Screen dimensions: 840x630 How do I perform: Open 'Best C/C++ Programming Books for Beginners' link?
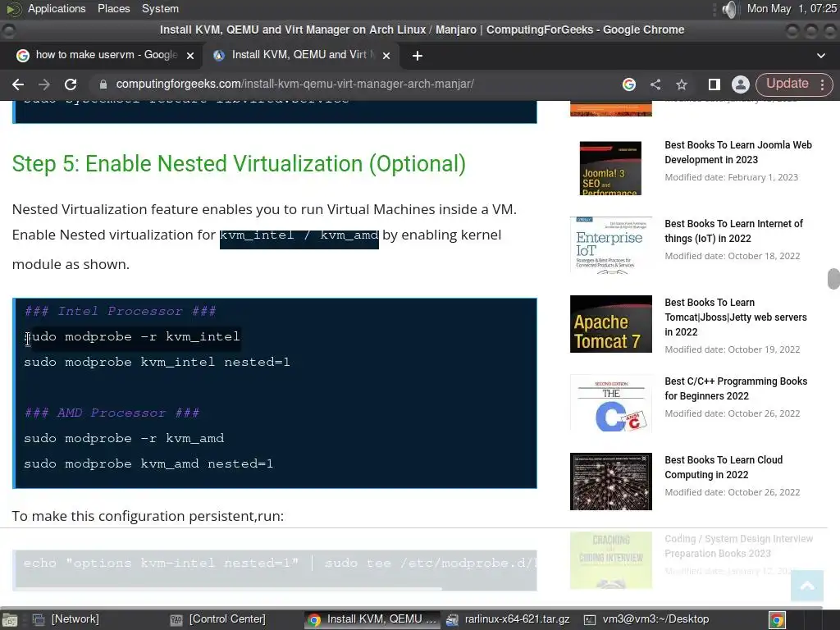[x=736, y=388]
